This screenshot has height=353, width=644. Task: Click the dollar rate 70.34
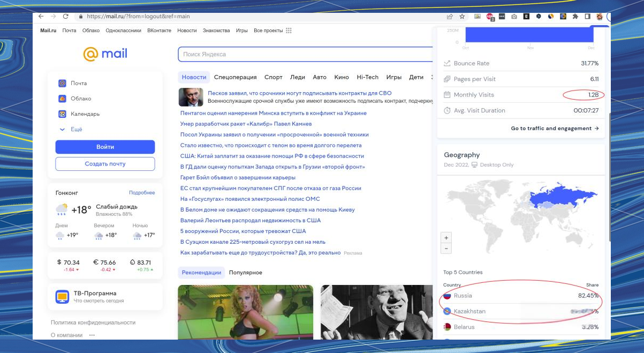coord(68,262)
